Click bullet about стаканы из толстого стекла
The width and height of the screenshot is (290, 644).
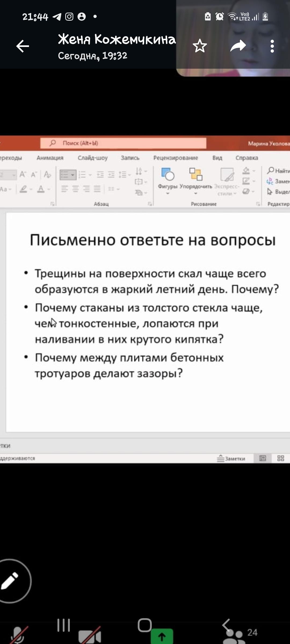pos(148,323)
